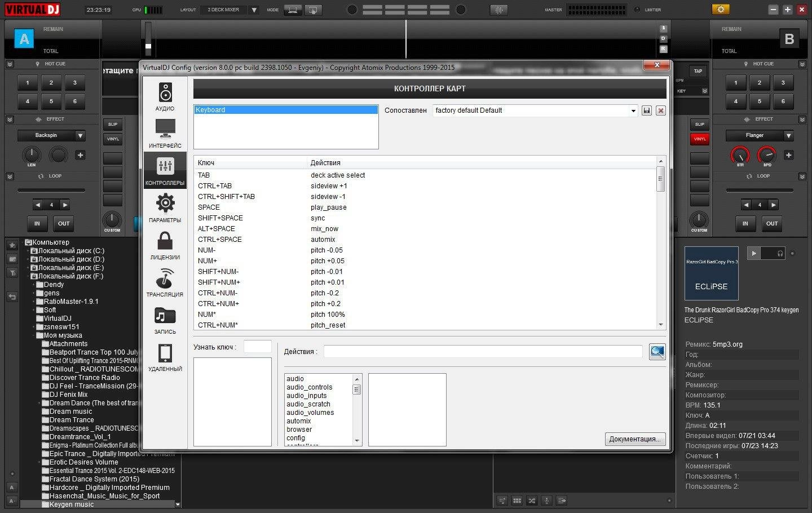Screen dimensions: 812x513
Task: Toggle the SLIP button on deck A
Action: [113, 124]
